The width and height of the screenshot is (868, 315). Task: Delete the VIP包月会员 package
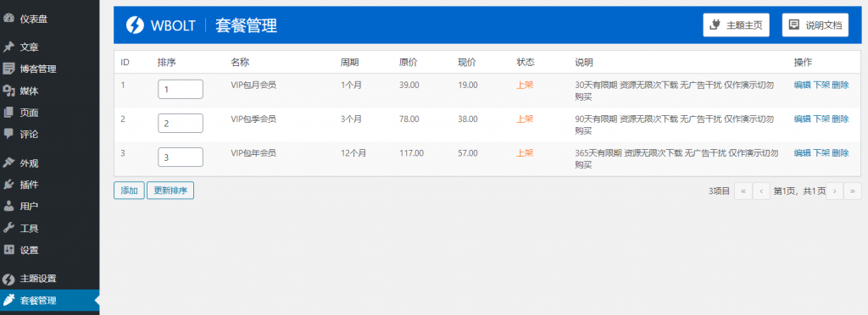click(x=840, y=86)
